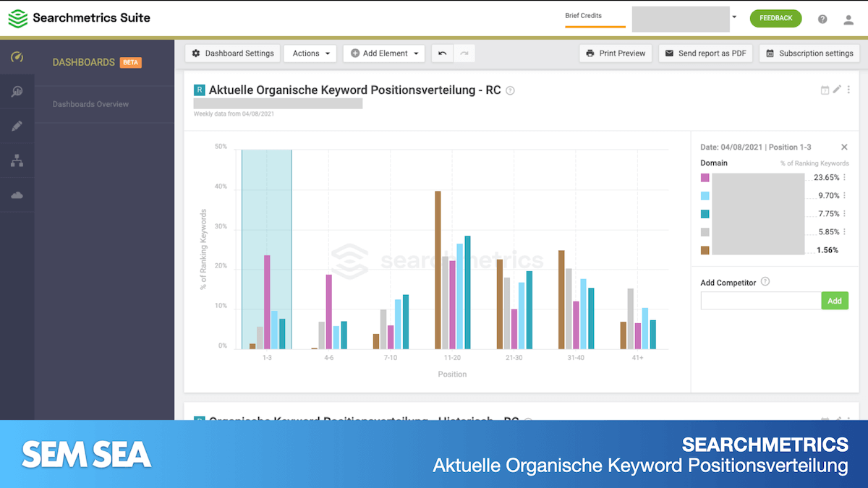Open the Dashboards speedometer icon in sidebar

(x=17, y=58)
